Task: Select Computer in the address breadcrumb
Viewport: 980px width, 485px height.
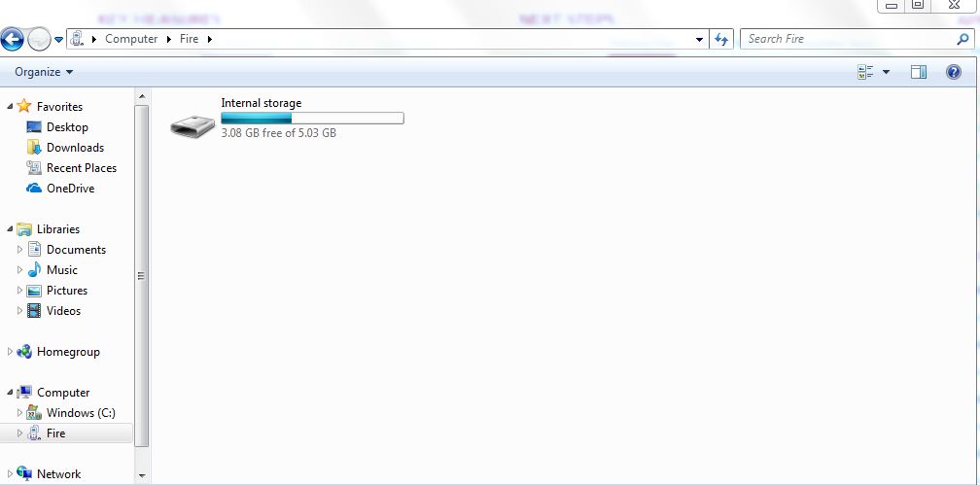Action: (x=131, y=39)
